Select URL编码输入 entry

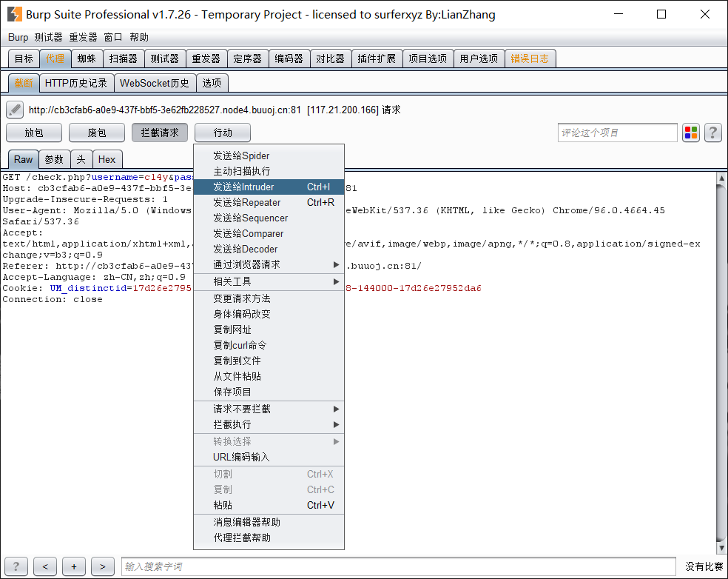269,458
